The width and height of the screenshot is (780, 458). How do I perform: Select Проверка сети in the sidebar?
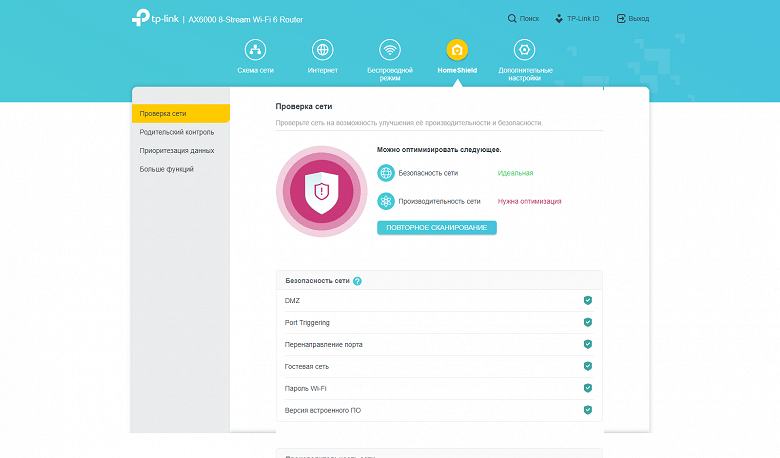[181, 113]
